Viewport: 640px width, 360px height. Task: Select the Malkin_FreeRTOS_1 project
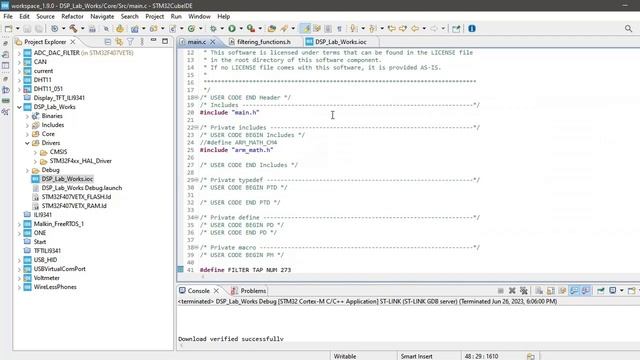click(x=58, y=224)
